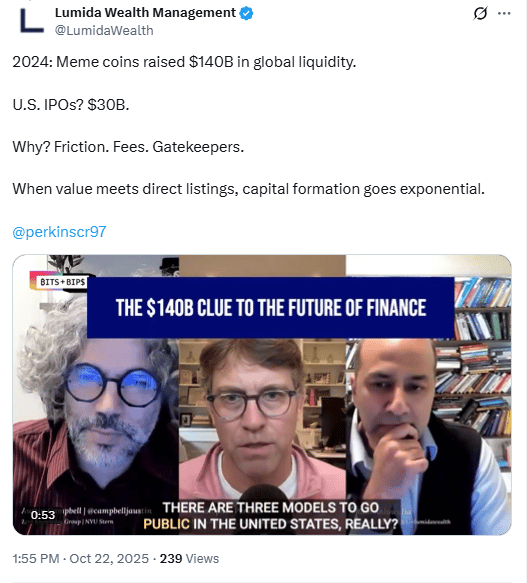This screenshot has width=527, height=583.
Task: Click the $140B Clue title banner
Action: (x=270, y=307)
